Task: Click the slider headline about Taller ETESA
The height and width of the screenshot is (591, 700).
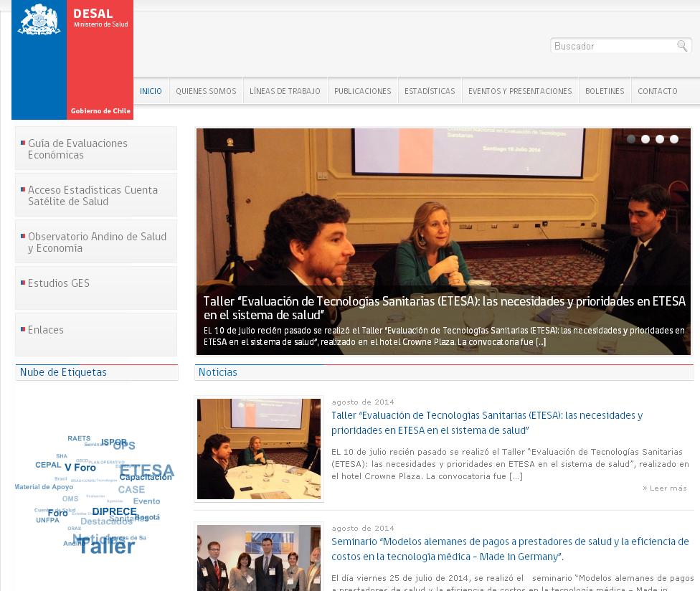Action: 444,308
